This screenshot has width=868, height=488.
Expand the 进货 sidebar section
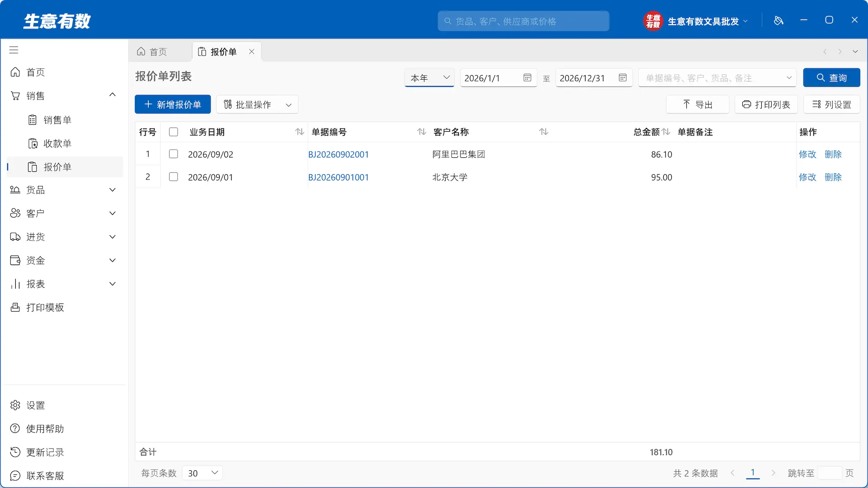tap(113, 237)
